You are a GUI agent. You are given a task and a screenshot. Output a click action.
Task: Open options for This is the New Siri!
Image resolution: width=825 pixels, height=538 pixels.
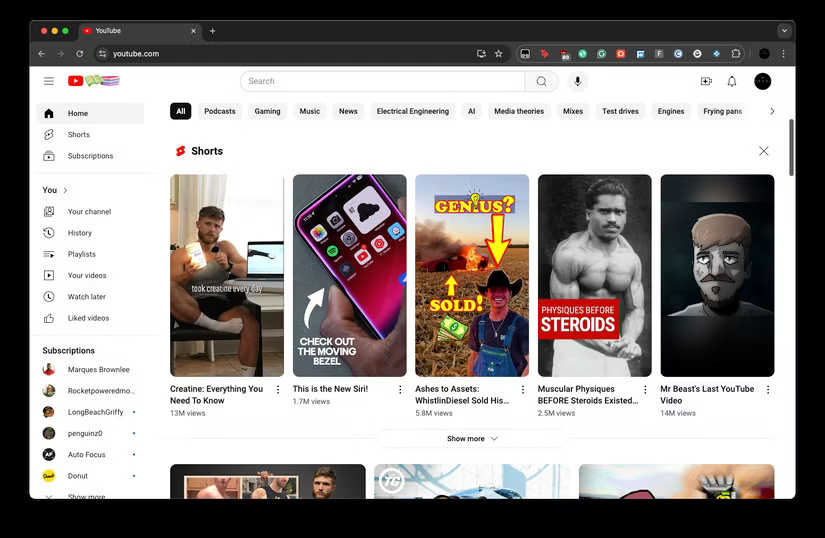click(x=400, y=390)
